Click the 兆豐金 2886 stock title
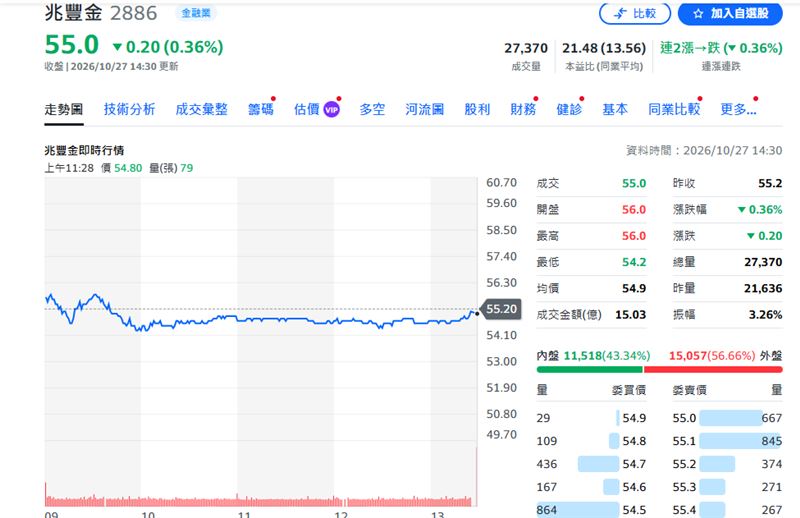The height and width of the screenshot is (518, 800). click(101, 13)
